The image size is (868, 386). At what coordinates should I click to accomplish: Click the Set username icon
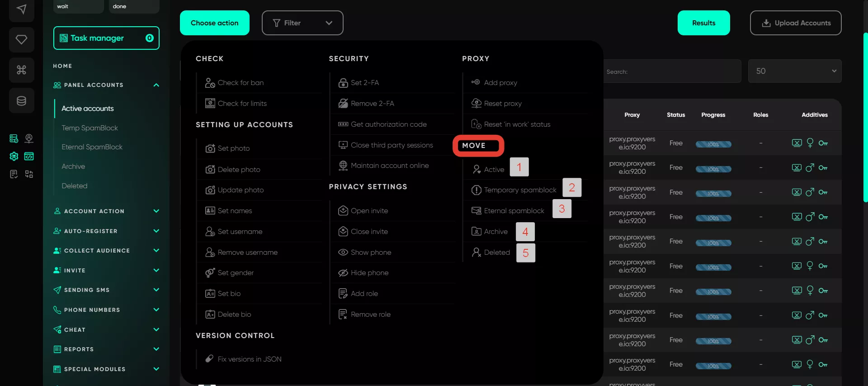pyautogui.click(x=210, y=231)
